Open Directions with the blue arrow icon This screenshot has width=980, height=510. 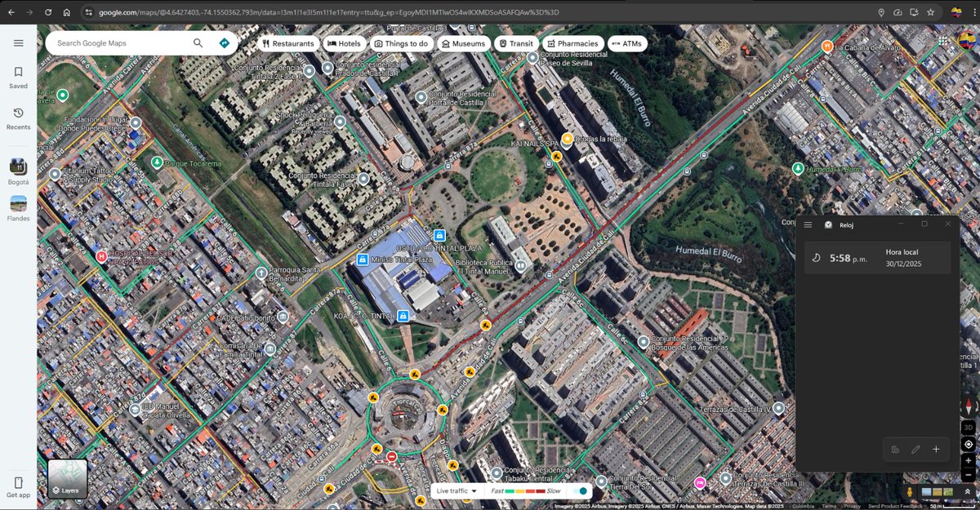click(x=223, y=43)
